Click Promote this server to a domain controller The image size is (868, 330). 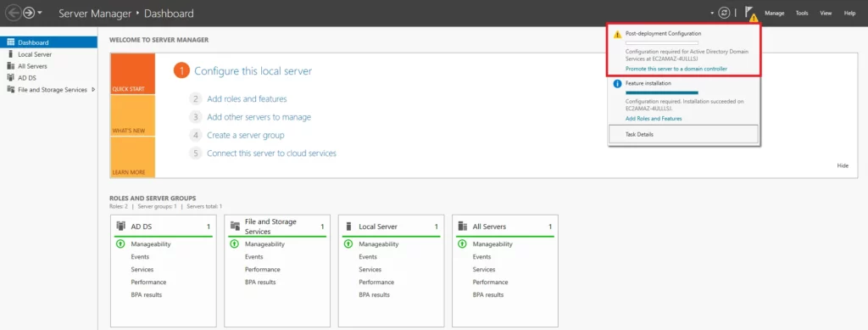pos(676,69)
